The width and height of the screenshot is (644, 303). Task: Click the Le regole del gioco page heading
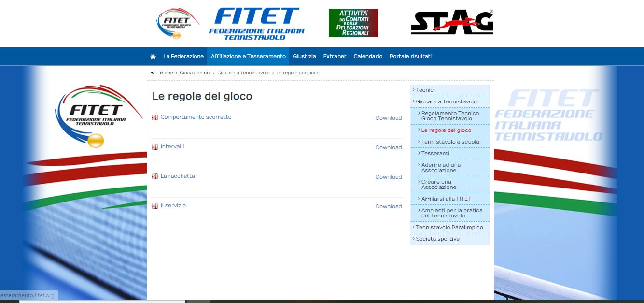(202, 96)
